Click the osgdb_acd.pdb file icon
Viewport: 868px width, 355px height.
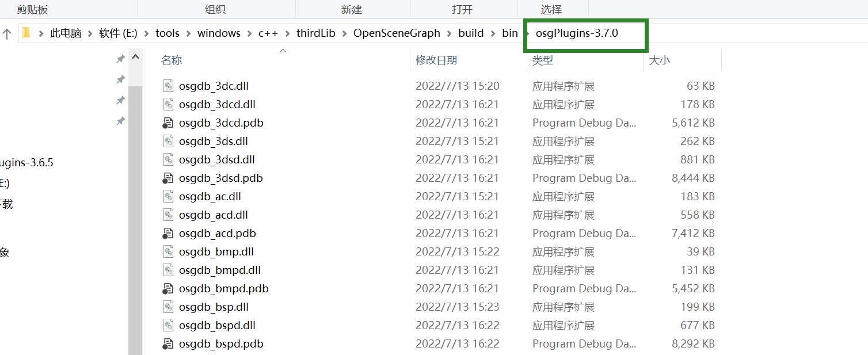click(x=168, y=234)
